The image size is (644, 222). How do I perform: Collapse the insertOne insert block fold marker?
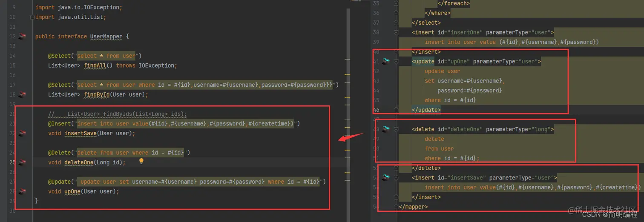tap(396, 32)
